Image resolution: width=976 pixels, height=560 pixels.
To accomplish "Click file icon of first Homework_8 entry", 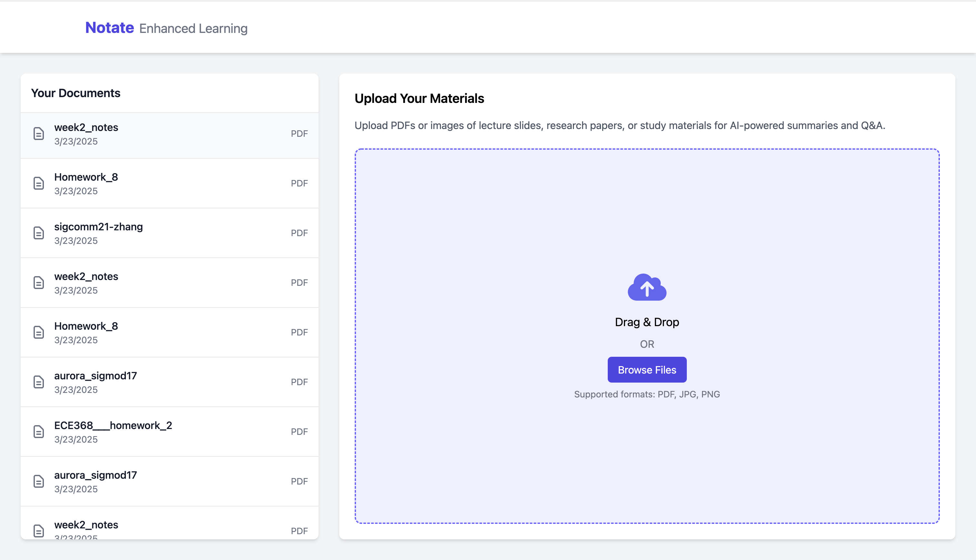I will [38, 184].
